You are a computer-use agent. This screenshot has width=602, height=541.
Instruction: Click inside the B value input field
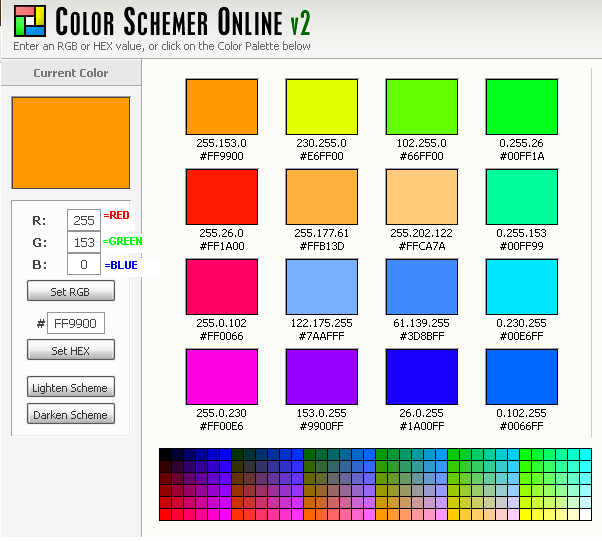(x=84, y=264)
